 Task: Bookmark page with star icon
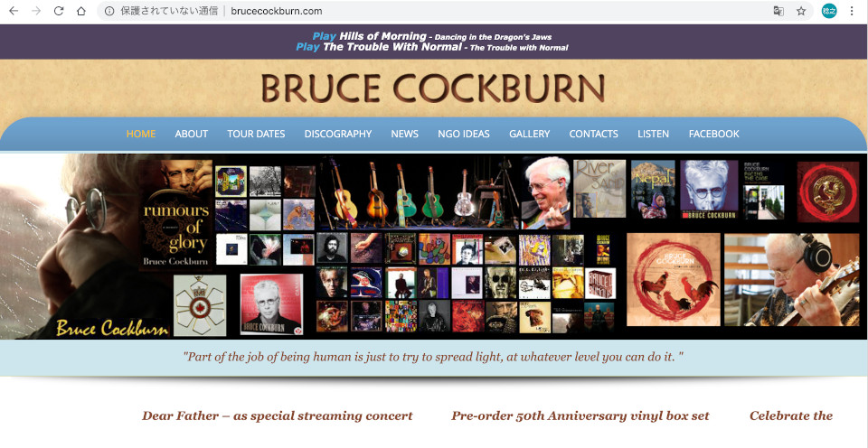pyautogui.click(x=801, y=11)
